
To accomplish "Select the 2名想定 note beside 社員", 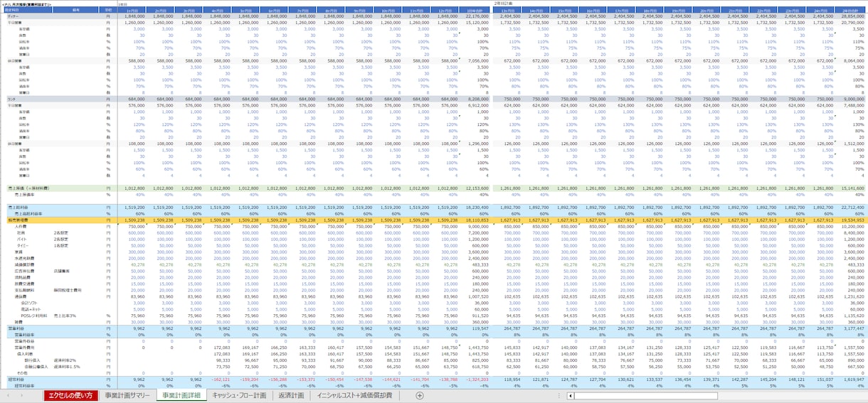I will pos(61,232).
